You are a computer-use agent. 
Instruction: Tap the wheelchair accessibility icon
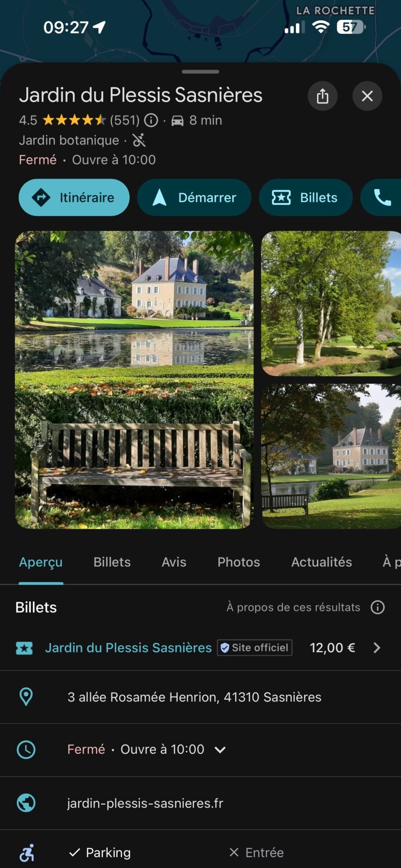tap(27, 853)
